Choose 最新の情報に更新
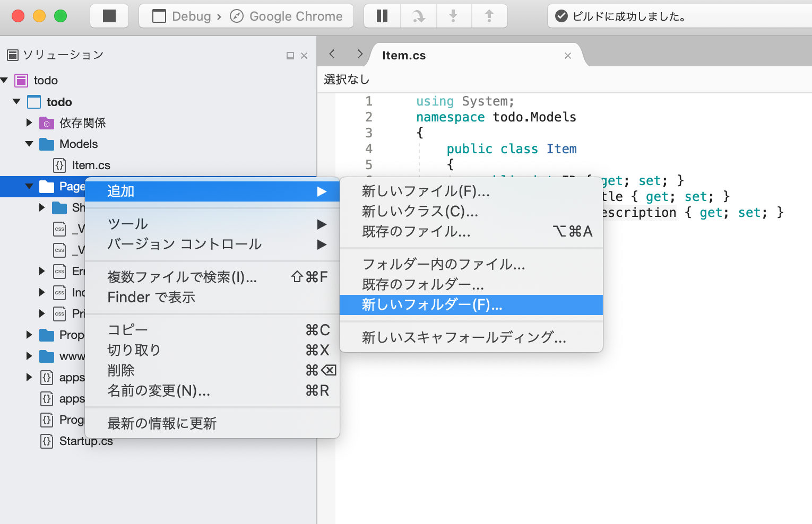The height and width of the screenshot is (524, 812). point(212,424)
